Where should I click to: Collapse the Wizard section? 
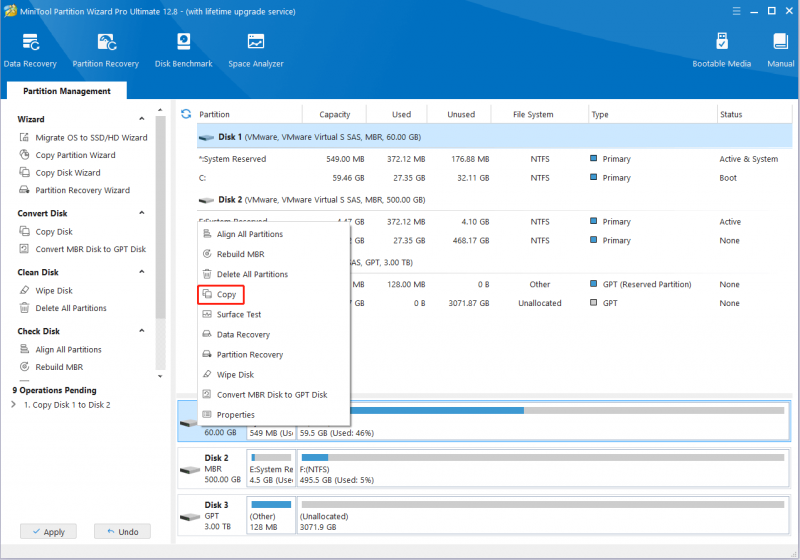click(142, 119)
